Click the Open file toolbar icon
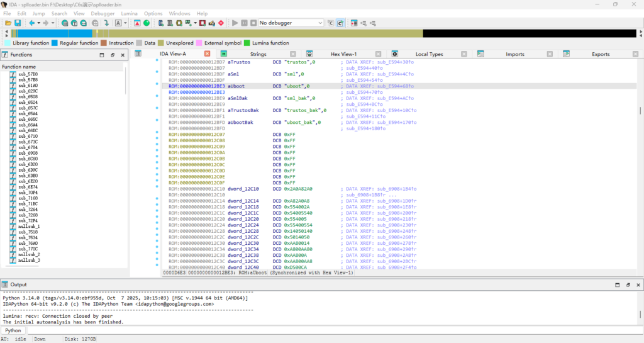Image resolution: width=644 pixels, height=343 pixels. coord(8,23)
